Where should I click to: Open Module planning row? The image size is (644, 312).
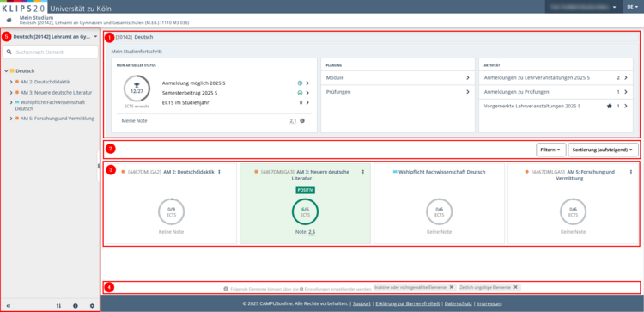click(x=398, y=77)
